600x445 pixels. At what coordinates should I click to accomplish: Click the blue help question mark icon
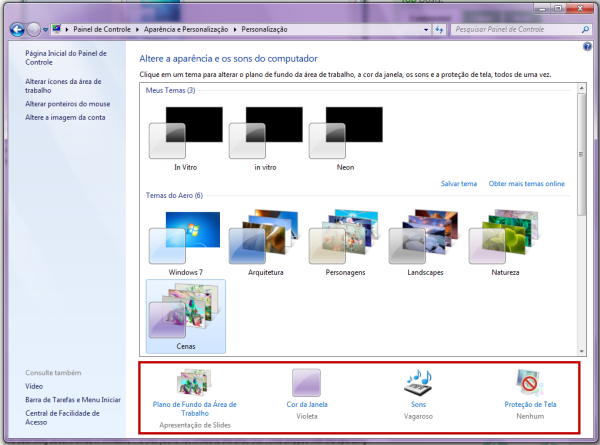[587, 47]
